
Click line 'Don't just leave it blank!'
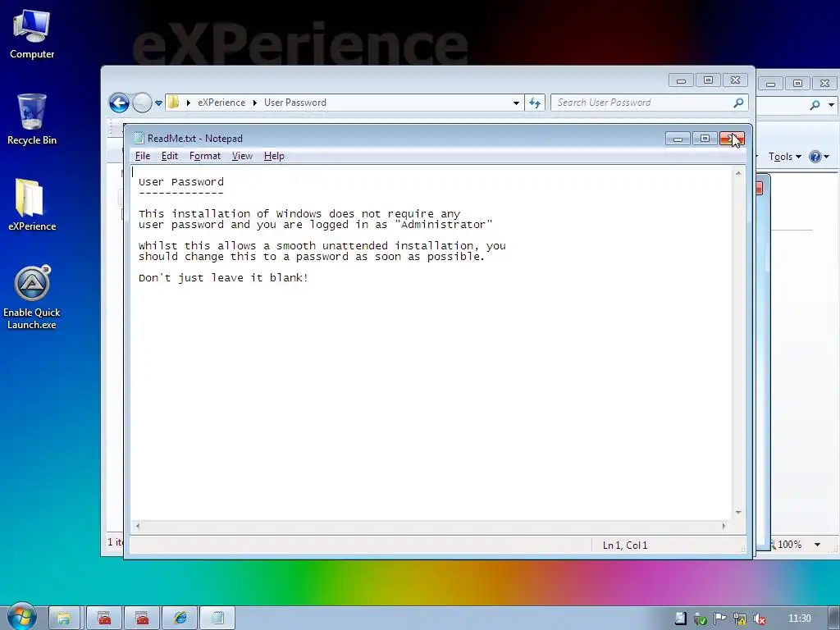click(223, 277)
